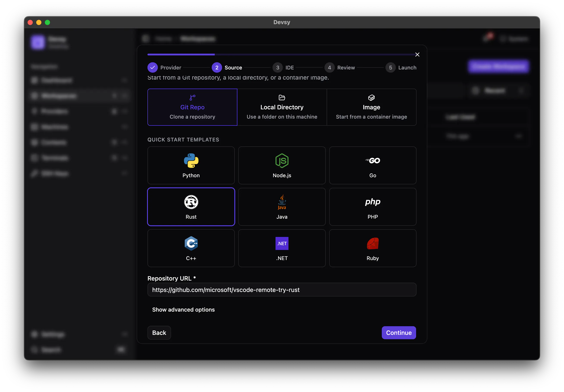Open the Review step in the wizard

pos(340,67)
